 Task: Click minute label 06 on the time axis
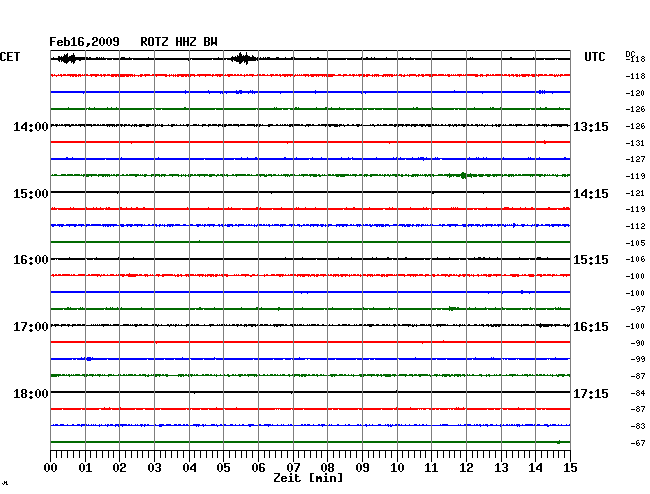point(258,467)
